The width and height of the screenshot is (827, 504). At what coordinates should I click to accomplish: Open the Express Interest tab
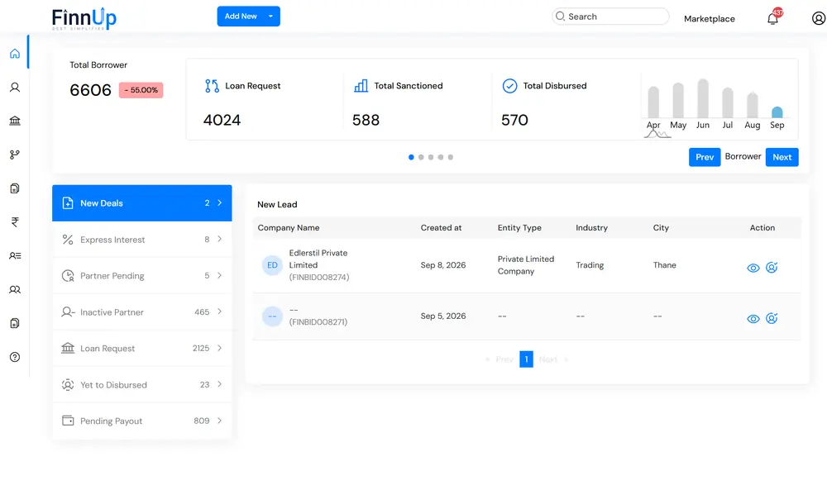click(x=142, y=240)
